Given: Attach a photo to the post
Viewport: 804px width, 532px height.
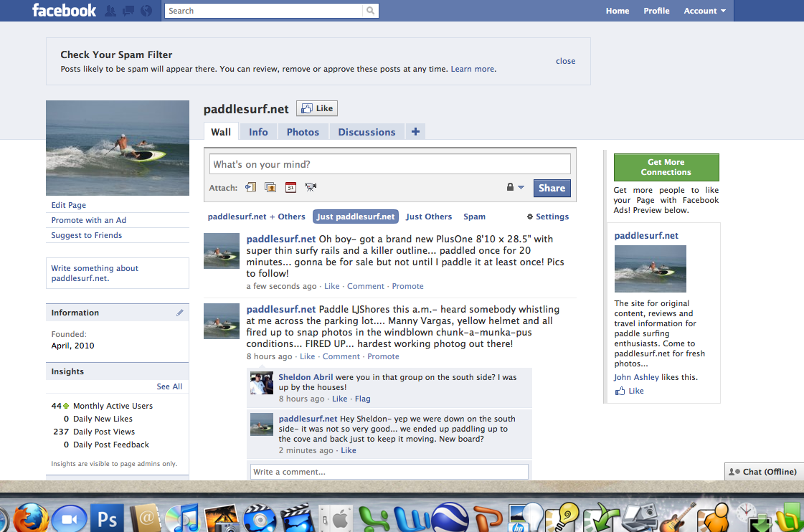Looking at the screenshot, I should (270, 187).
